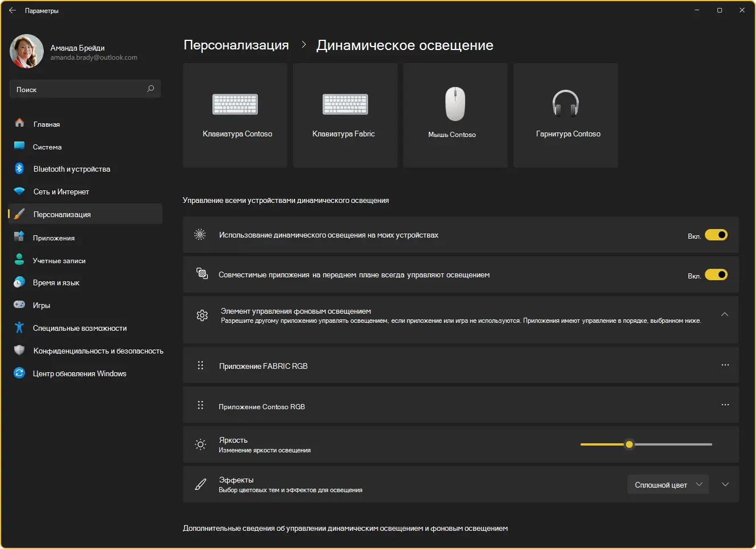Open the Сплошной цвет effects dropdown
The image size is (756, 549).
pos(667,485)
